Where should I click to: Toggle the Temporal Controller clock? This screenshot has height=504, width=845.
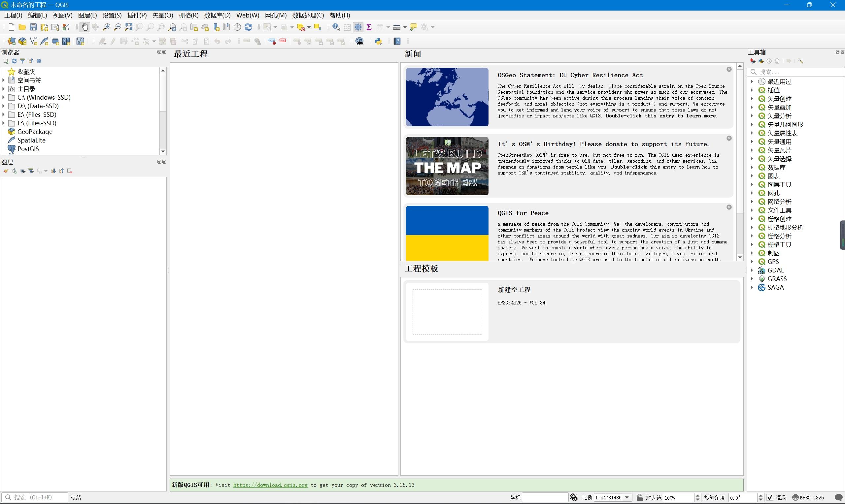coord(238,27)
